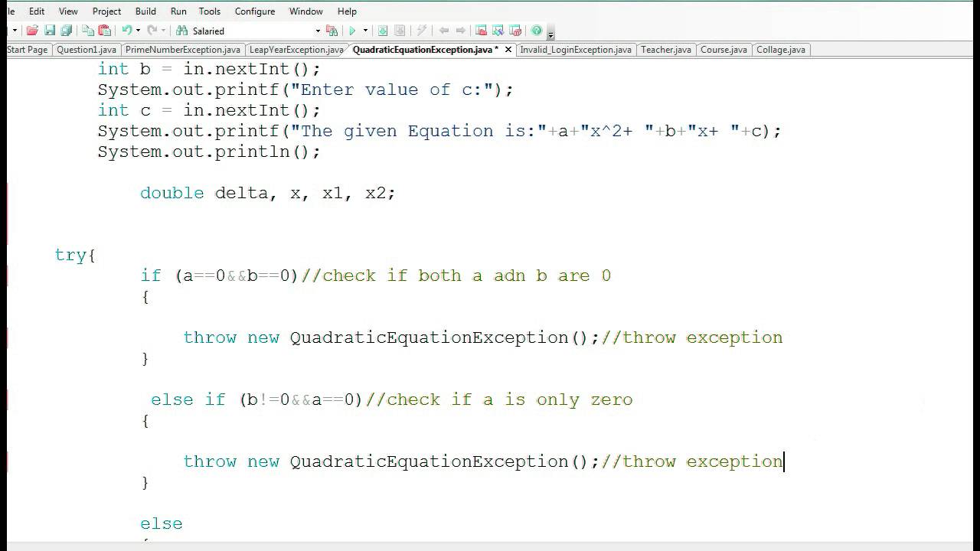This screenshot has height=551, width=980.
Task: Click the Redo arrow icon
Action: 152,31
